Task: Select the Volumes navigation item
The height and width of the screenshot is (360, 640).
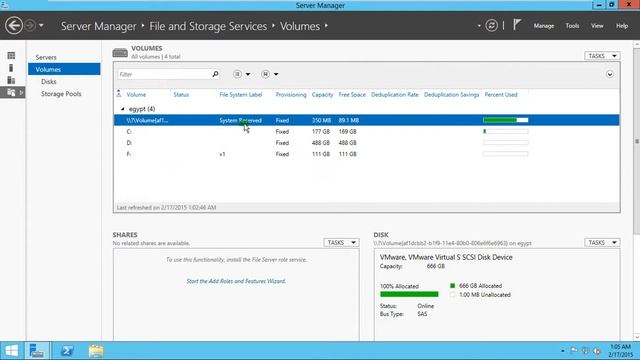Action: [64, 69]
